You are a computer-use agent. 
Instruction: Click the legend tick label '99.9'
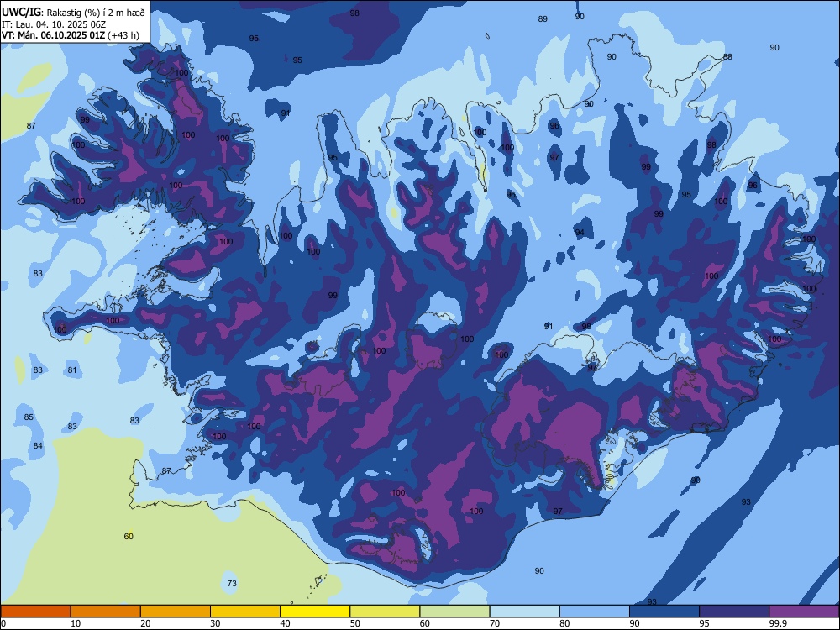[777, 623]
